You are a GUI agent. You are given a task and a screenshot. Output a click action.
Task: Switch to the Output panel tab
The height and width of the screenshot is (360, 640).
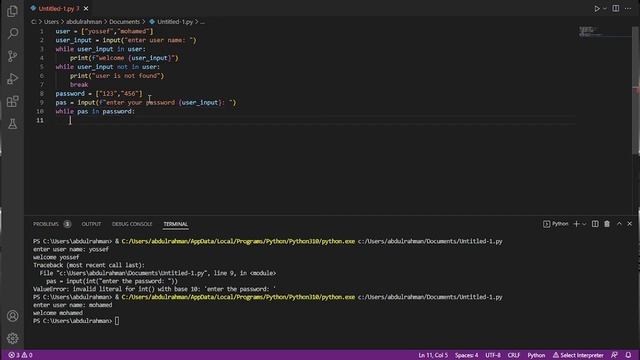(91, 224)
